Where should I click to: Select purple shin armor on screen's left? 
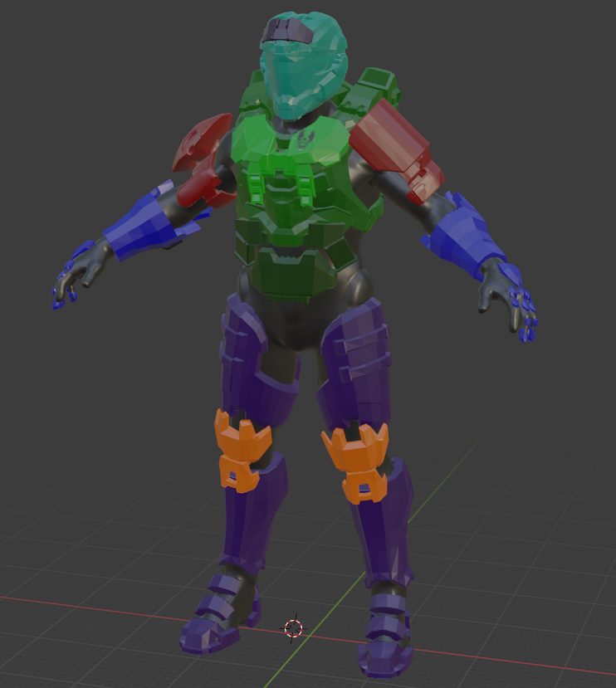[x=252, y=522]
